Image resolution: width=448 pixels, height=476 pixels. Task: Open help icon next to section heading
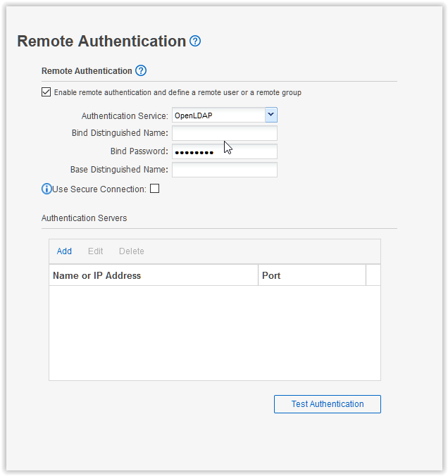[x=141, y=70]
